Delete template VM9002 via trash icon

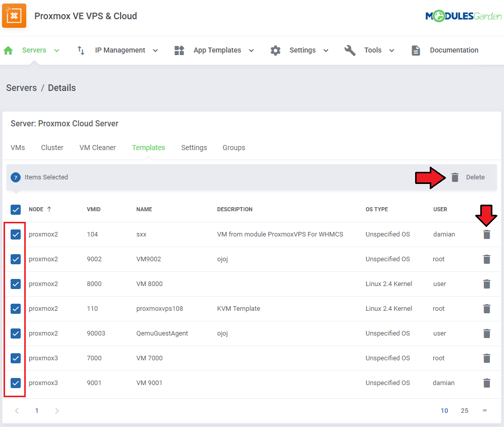coord(487,259)
